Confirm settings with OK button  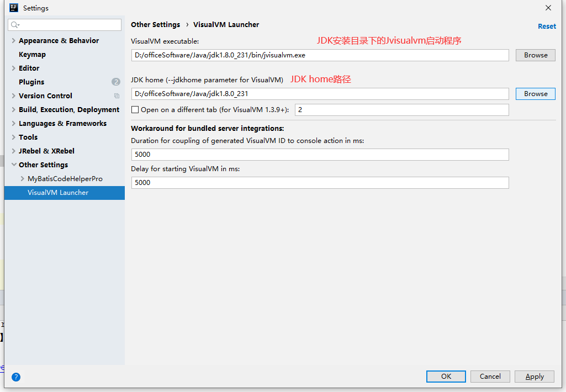tap(446, 377)
